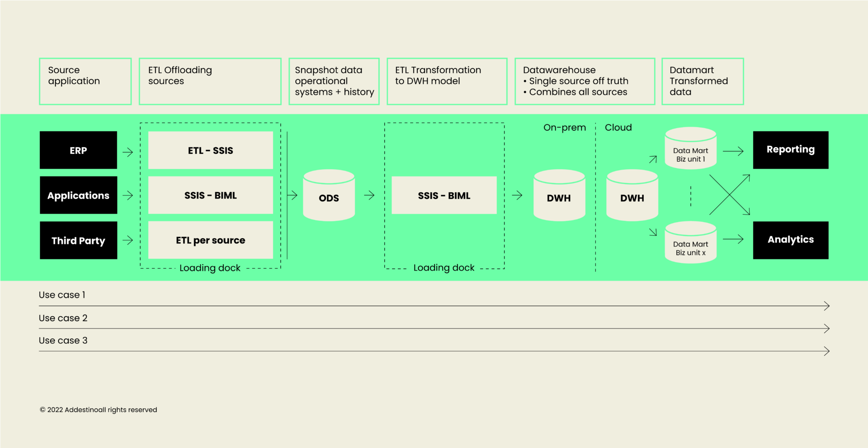
Task: Click the Datawarehouse header box
Action: [585, 81]
